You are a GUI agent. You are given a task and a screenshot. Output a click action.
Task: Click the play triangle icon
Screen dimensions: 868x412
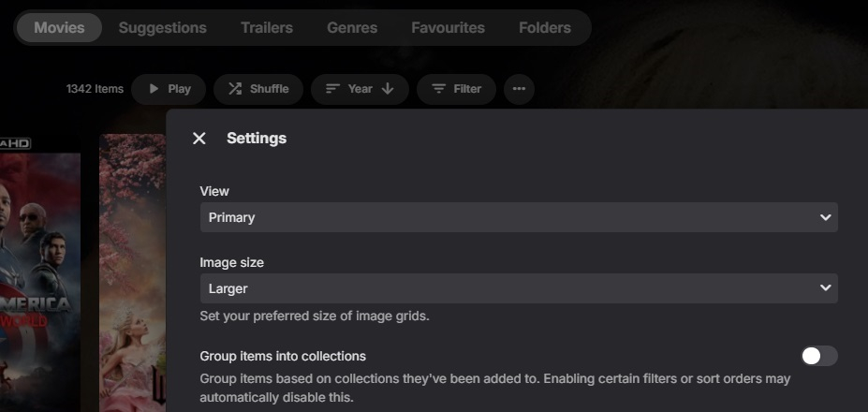point(154,89)
